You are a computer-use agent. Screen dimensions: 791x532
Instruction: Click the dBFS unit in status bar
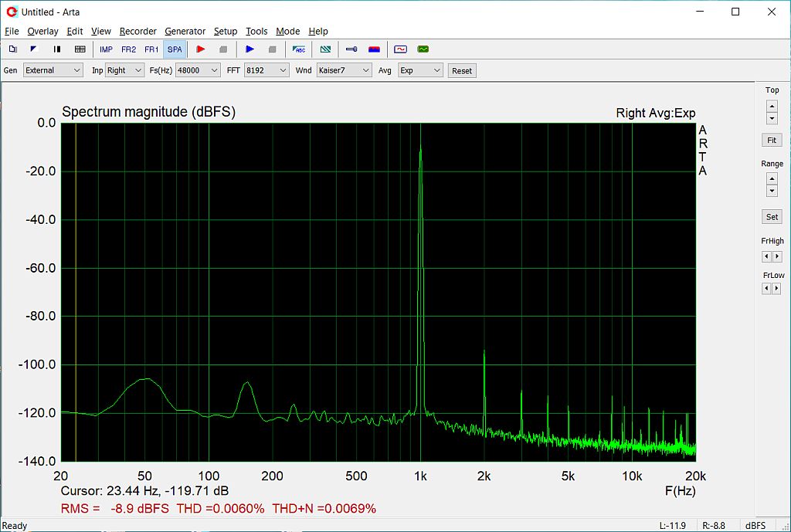point(755,526)
